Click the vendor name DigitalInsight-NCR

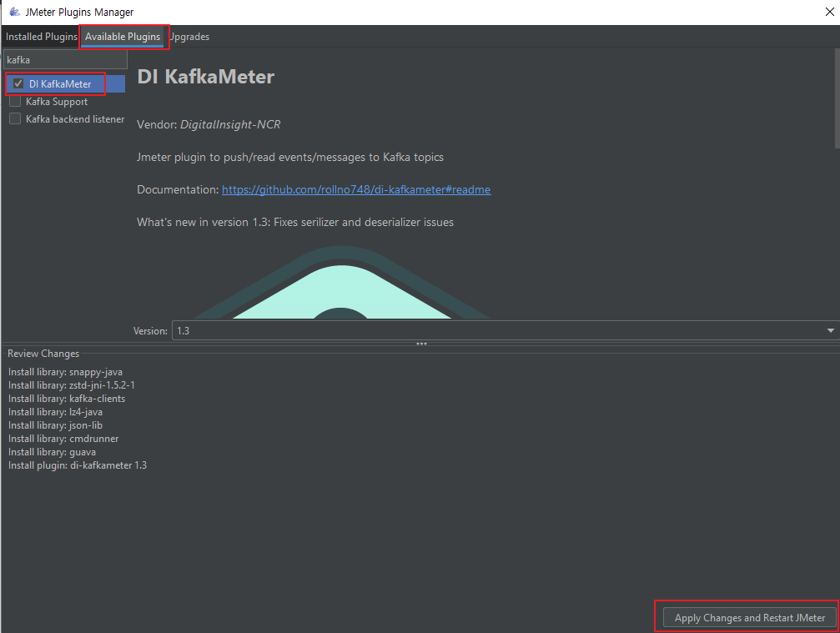[x=230, y=125]
